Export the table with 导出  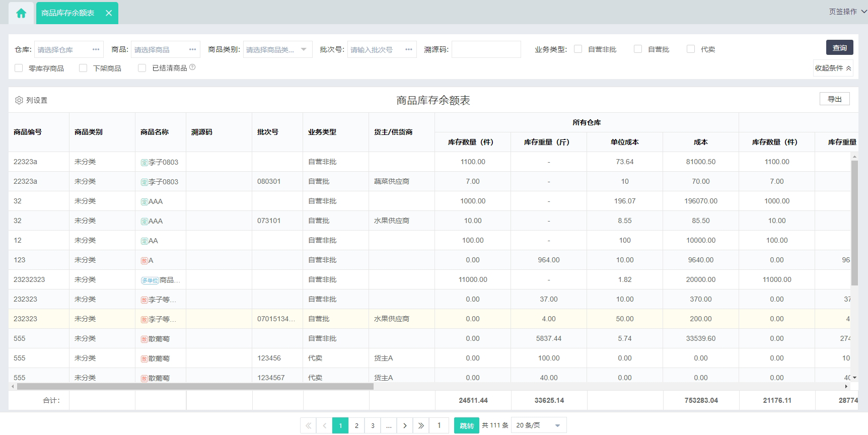tap(834, 99)
